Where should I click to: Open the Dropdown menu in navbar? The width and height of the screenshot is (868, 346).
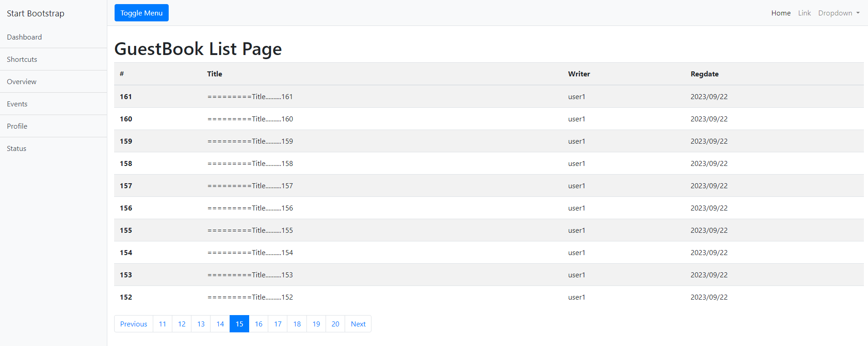(839, 13)
